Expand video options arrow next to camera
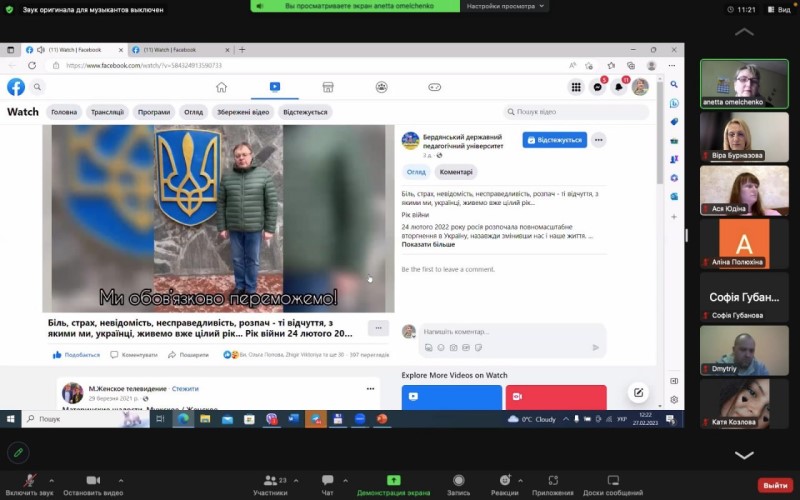800x500 pixels. tap(121, 480)
